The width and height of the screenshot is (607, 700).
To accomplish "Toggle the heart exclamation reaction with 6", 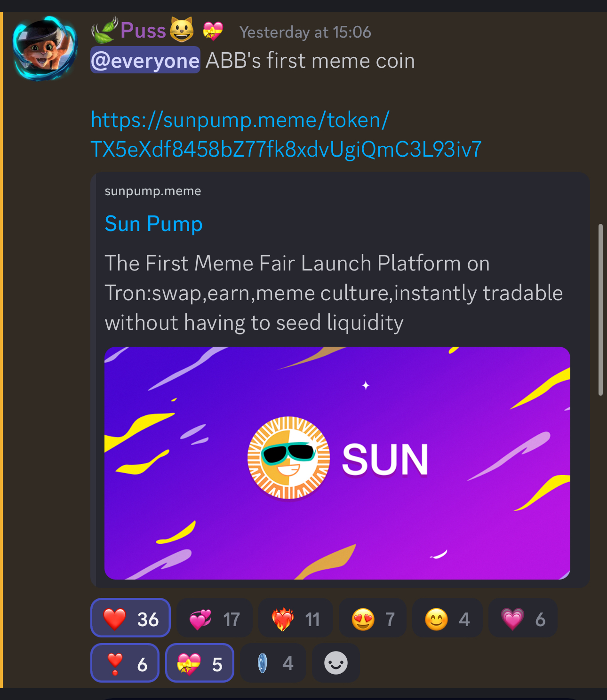I will pos(125,663).
